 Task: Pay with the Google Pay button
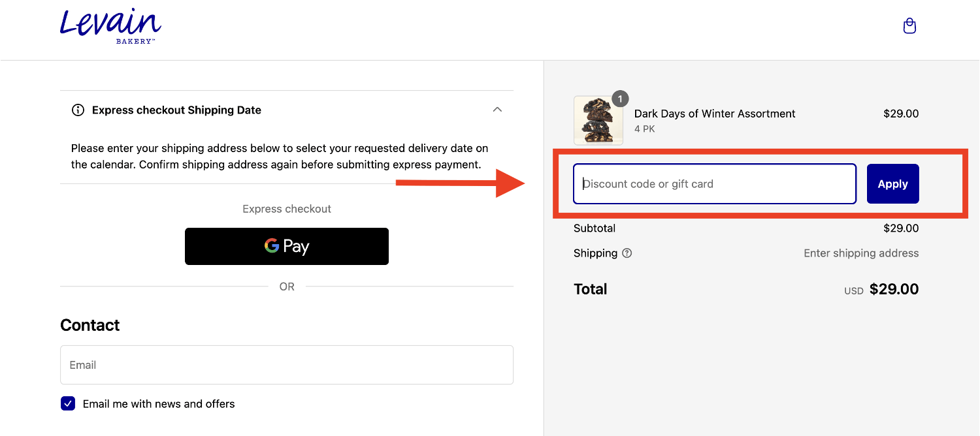(287, 246)
